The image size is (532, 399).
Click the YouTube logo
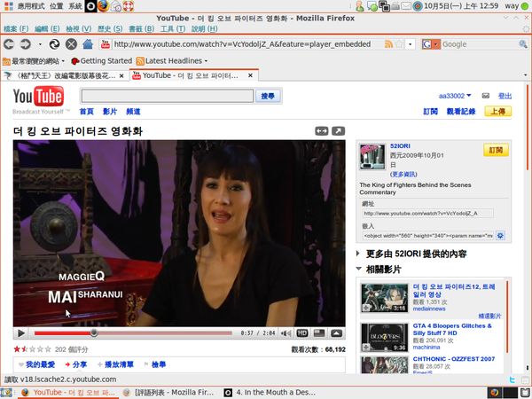(38, 97)
